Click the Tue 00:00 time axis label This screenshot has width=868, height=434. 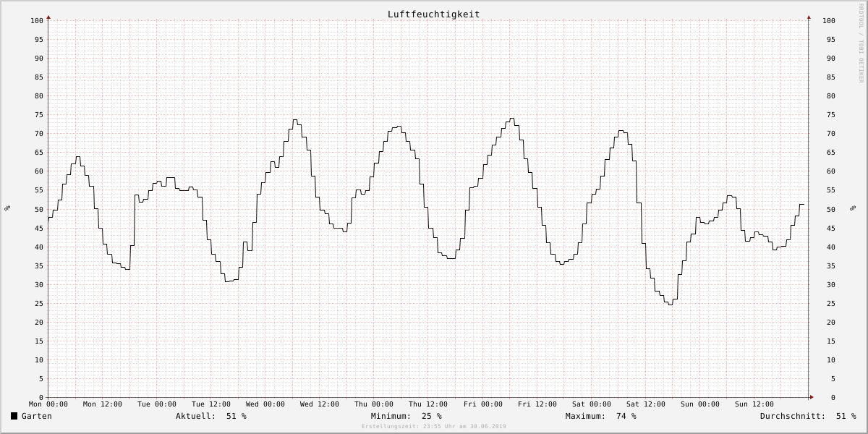157,404
